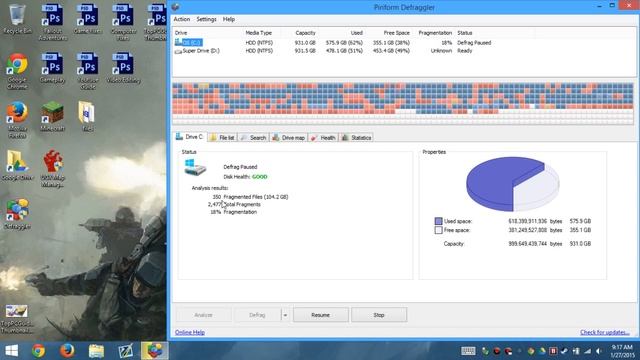Viewport: 640px width, 360px height.
Task: Open File Explorer from the taskbar
Action: 96,351
